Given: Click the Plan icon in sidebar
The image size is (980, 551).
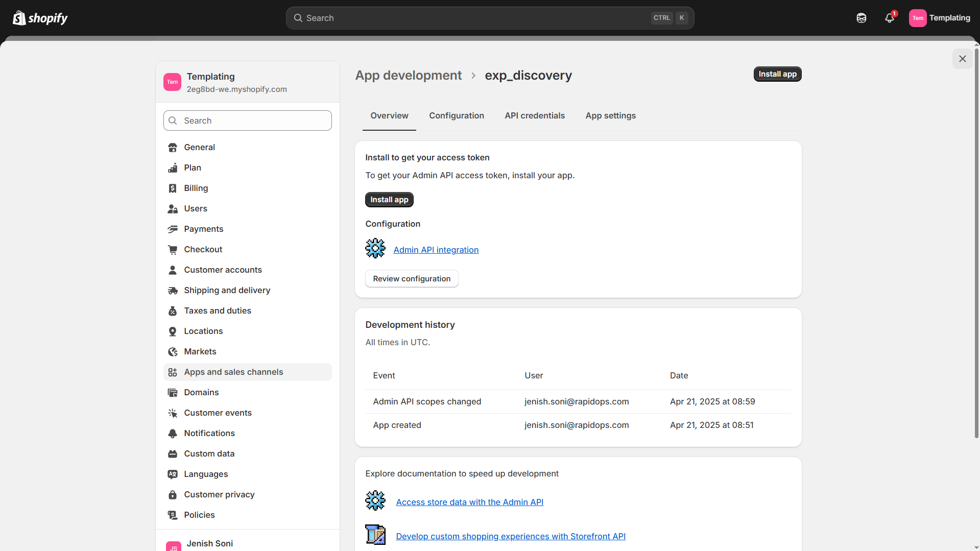Looking at the screenshot, I should click(173, 168).
